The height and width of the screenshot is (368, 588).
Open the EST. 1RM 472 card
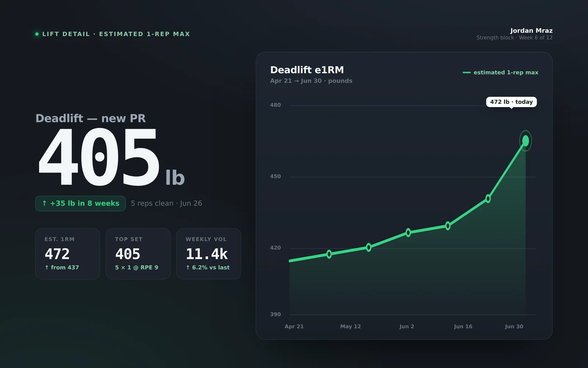[x=68, y=254]
